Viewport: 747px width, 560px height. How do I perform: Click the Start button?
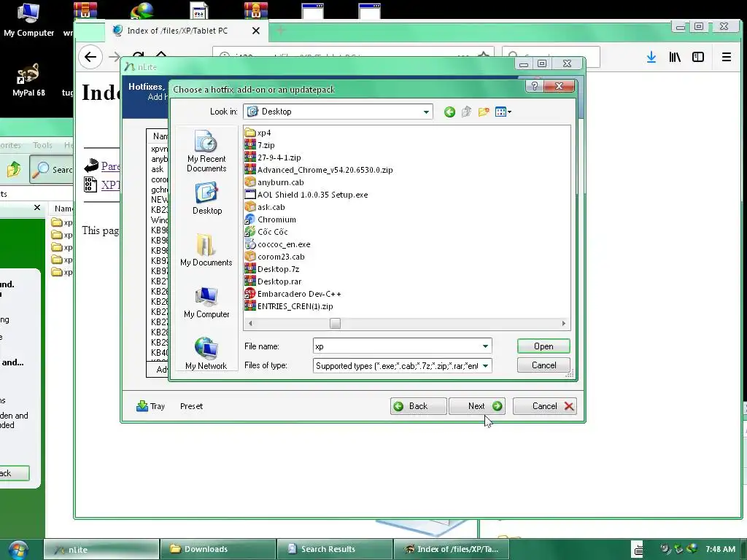tap(18, 549)
